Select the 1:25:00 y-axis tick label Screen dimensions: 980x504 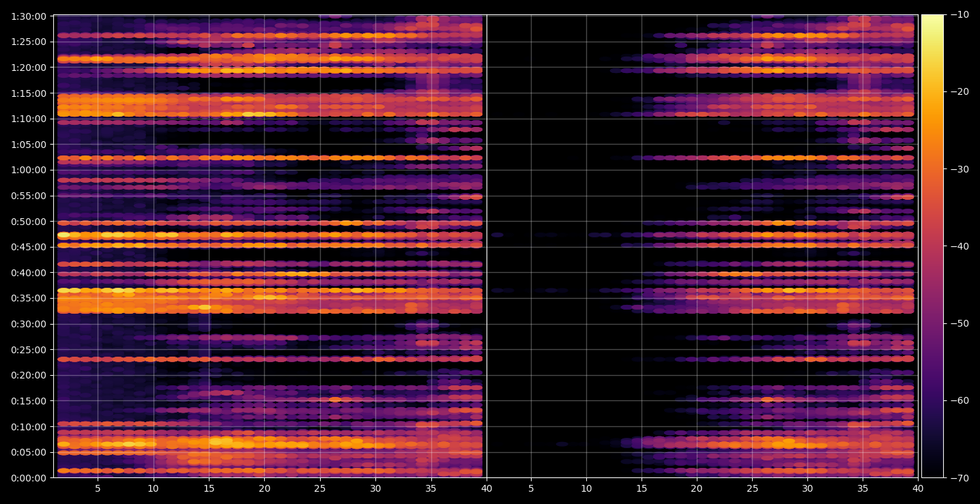point(29,42)
